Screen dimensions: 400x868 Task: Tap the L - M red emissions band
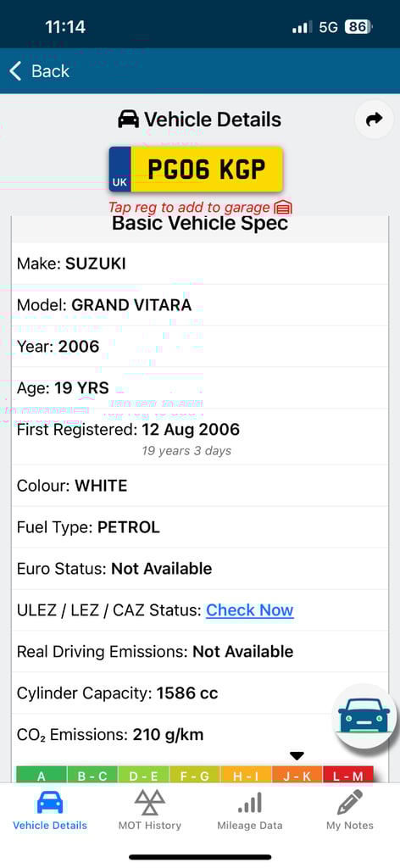pyautogui.click(x=348, y=776)
